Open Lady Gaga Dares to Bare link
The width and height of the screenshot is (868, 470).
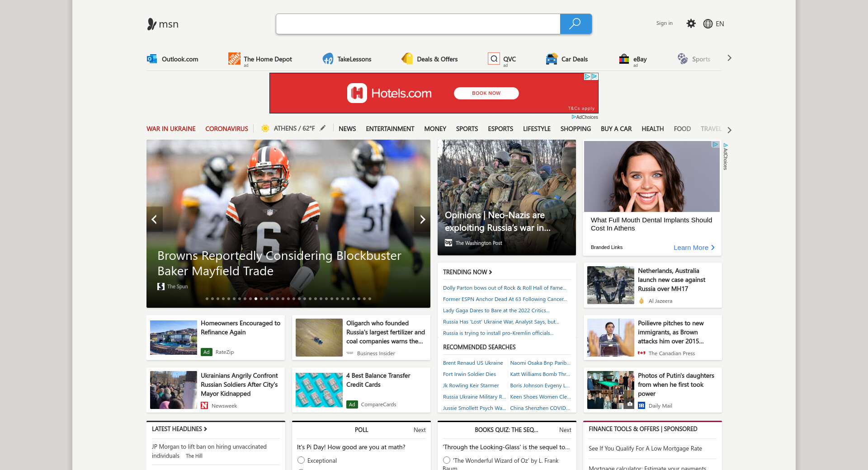click(496, 310)
